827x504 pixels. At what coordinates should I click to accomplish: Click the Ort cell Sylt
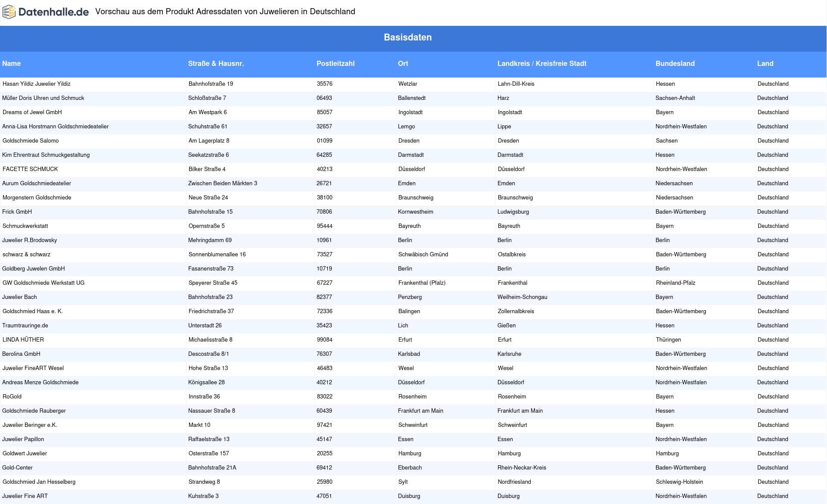coord(403,482)
